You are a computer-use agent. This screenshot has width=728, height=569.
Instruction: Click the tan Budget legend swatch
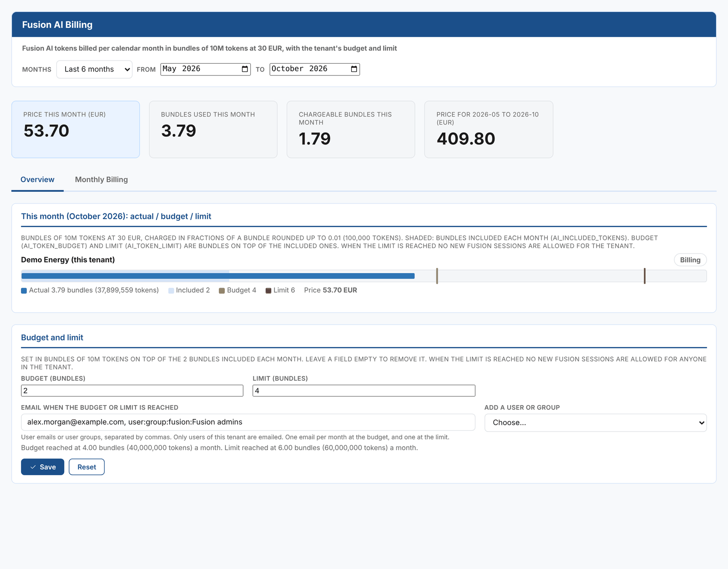pyautogui.click(x=222, y=290)
